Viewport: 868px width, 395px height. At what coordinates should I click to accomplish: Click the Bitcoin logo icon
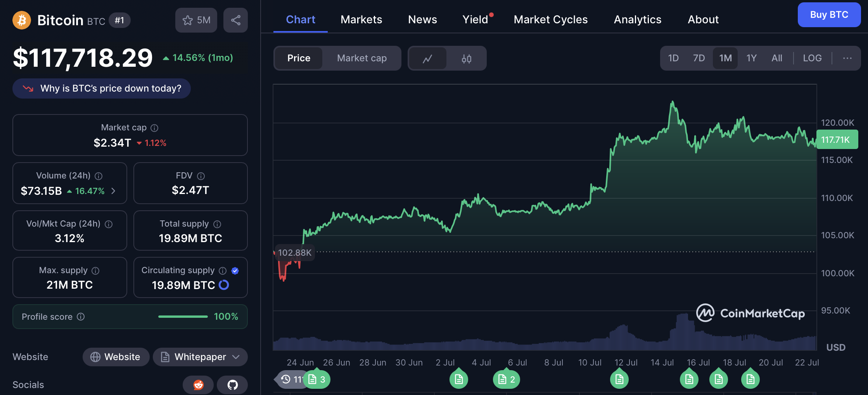22,20
